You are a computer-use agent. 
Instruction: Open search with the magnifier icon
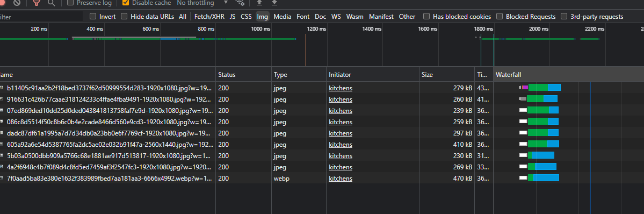(x=52, y=3)
